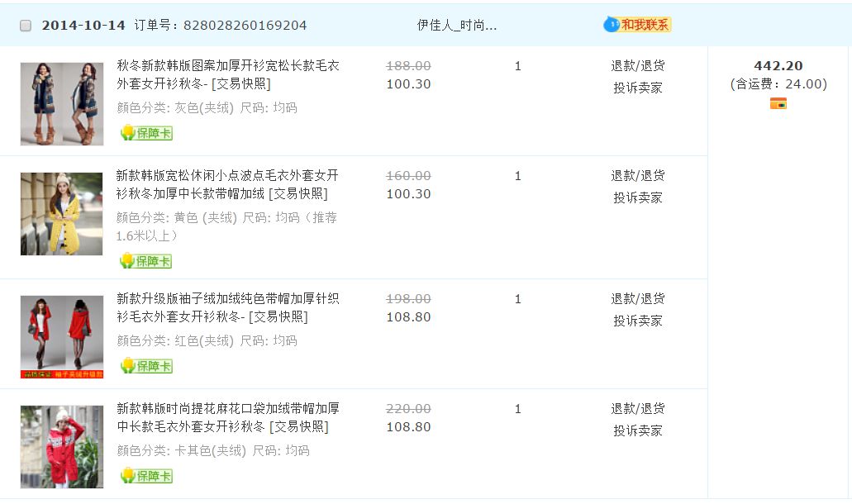Open 新款升级版袖子绒加绒 product title link
The height and width of the screenshot is (504, 852).
(x=227, y=299)
